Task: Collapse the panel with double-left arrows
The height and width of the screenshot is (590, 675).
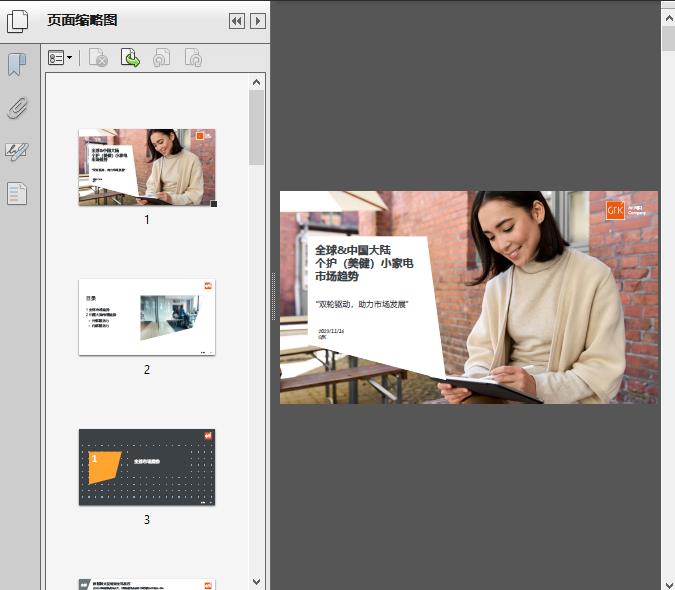Action: (237, 21)
